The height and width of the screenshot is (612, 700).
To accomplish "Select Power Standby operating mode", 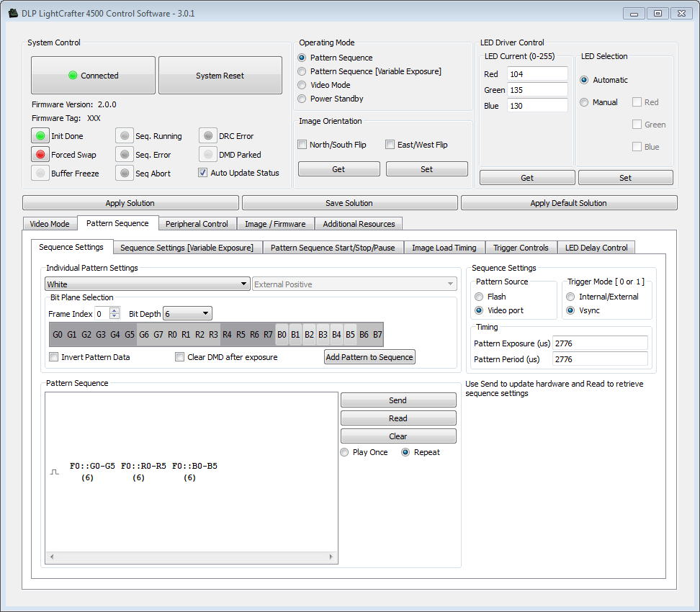I will pos(302,99).
